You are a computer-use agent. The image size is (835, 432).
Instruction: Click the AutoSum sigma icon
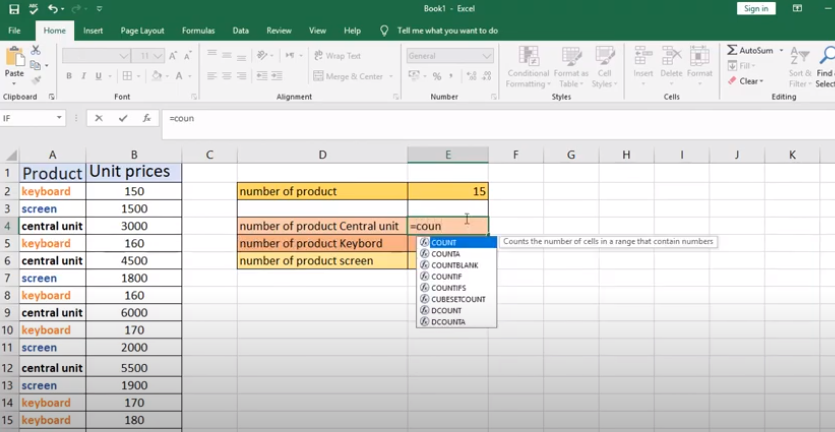coord(732,50)
